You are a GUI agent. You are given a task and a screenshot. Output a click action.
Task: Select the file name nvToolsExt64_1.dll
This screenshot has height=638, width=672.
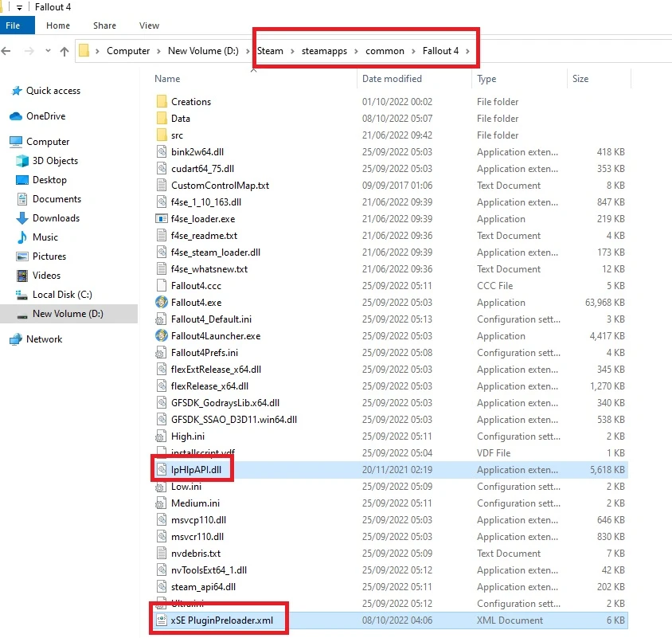[209, 570]
